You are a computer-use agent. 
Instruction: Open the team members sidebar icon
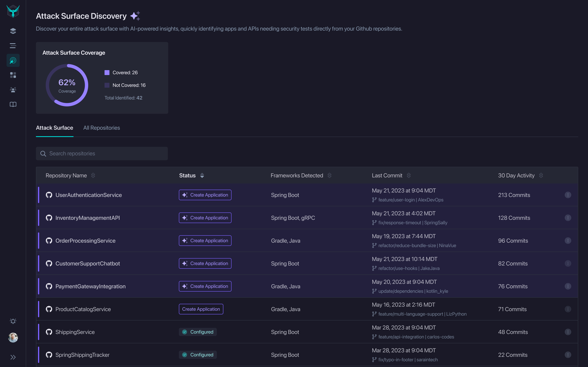(13, 90)
